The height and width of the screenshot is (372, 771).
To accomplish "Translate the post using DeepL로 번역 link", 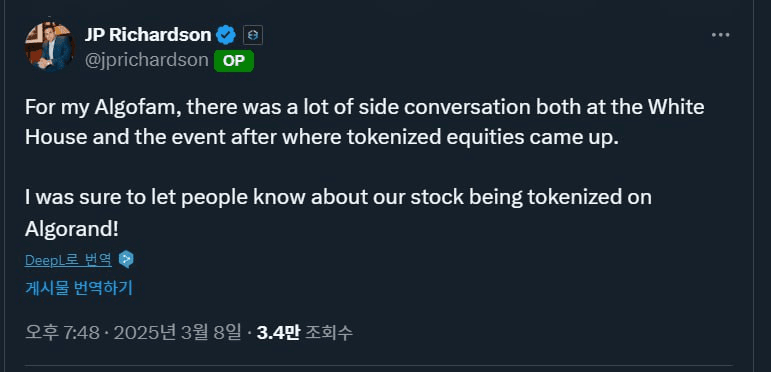I will pyautogui.click(x=68, y=260).
